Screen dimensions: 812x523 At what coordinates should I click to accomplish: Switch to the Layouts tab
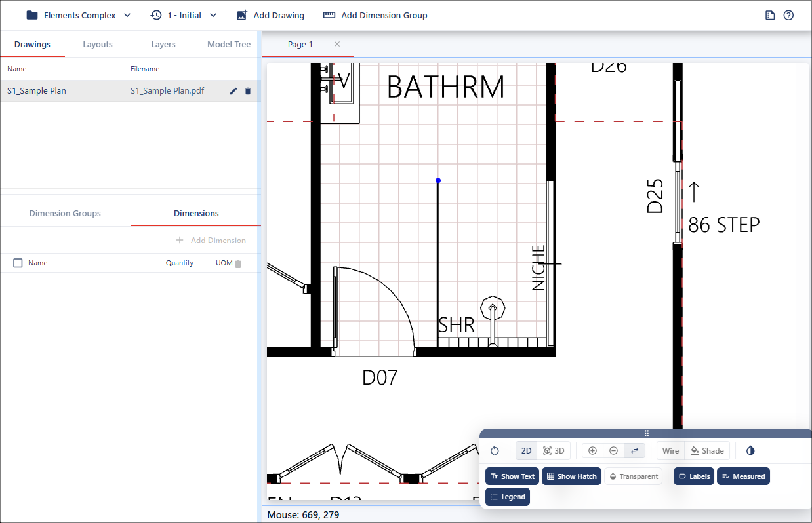tap(98, 45)
